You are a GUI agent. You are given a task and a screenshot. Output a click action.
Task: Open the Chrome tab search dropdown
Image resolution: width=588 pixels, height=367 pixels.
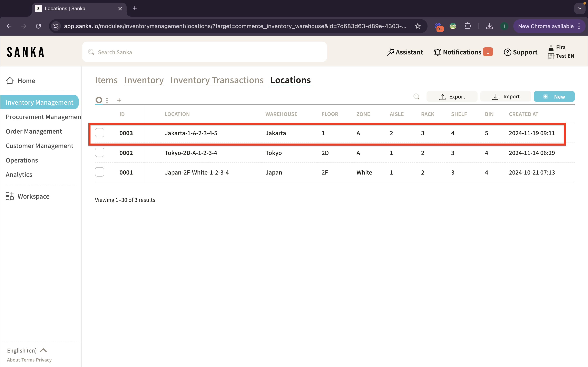(580, 9)
